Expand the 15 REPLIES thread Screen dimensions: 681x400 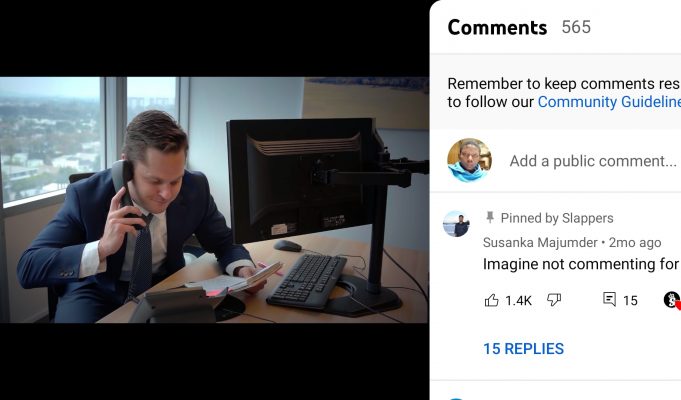tap(523, 349)
